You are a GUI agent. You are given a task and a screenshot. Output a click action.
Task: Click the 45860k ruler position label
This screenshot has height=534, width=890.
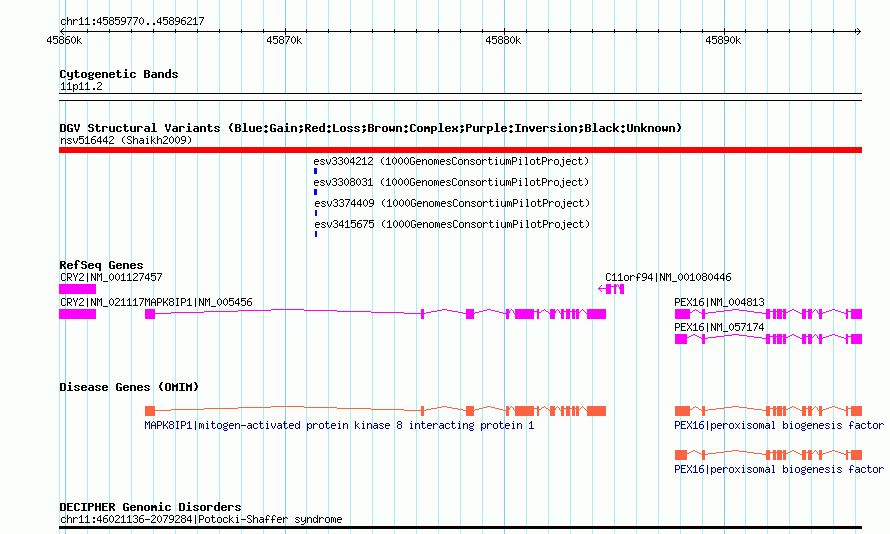tap(64, 40)
